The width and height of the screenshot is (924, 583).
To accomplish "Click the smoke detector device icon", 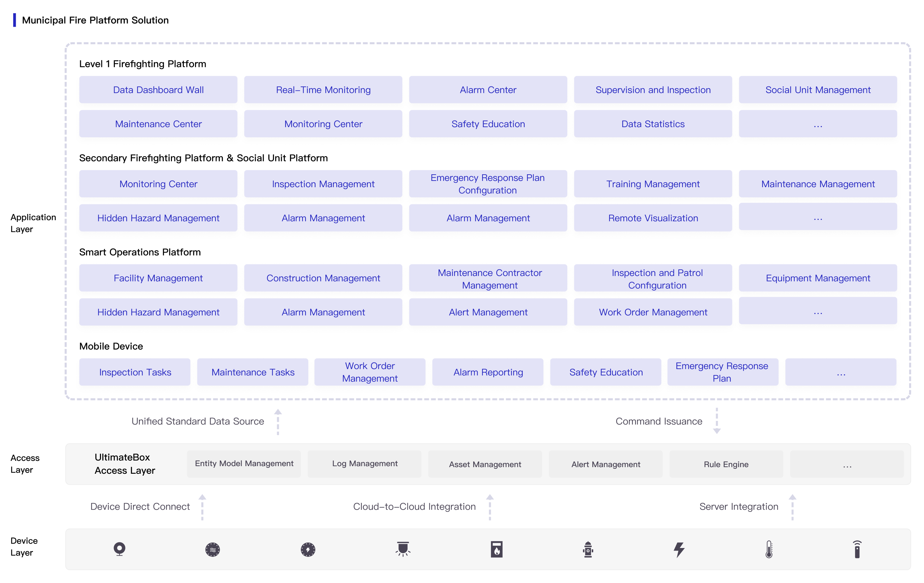I will coord(213,550).
